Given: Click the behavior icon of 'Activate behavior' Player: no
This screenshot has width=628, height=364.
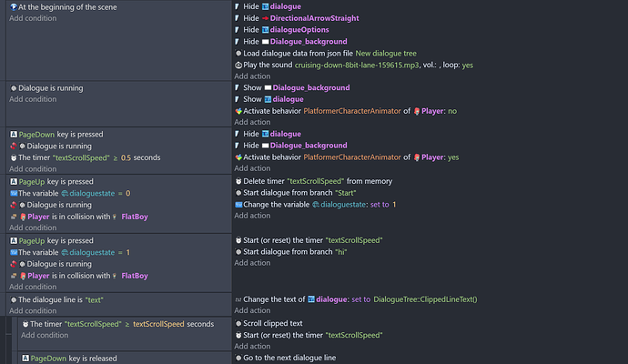Looking at the screenshot, I should [238, 111].
